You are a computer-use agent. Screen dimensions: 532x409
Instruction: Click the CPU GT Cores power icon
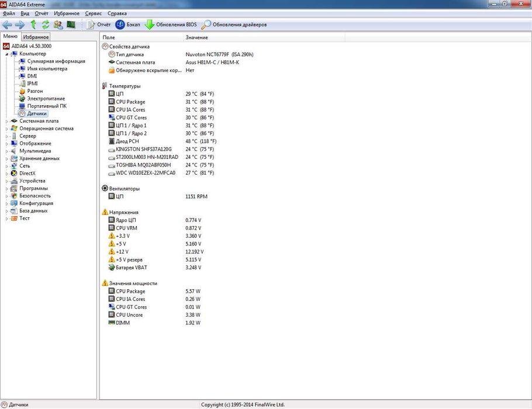point(112,307)
